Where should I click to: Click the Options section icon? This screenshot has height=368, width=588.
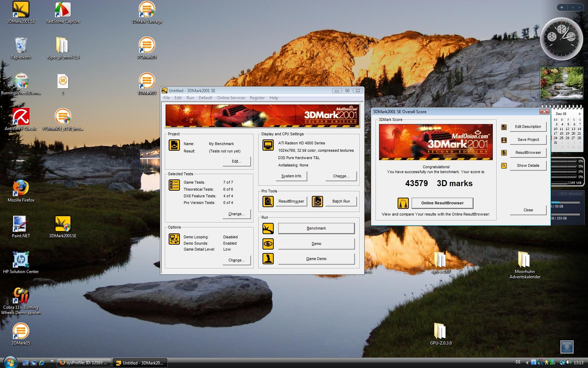click(174, 239)
